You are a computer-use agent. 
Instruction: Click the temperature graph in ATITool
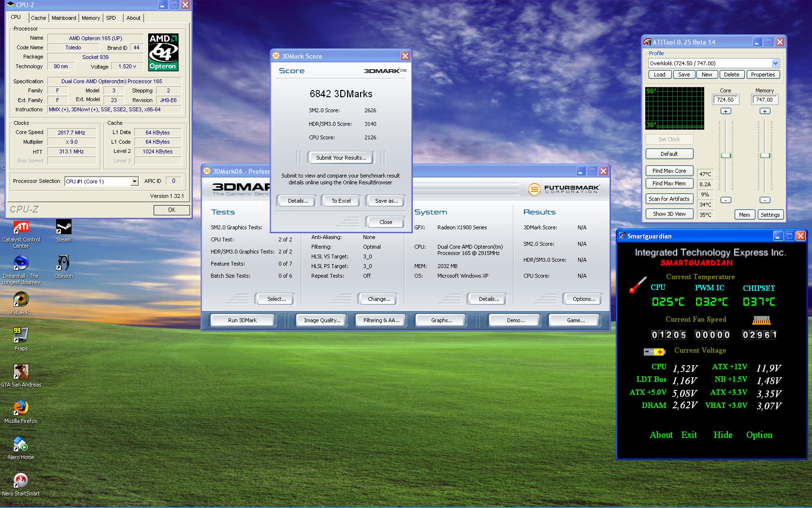coord(675,108)
